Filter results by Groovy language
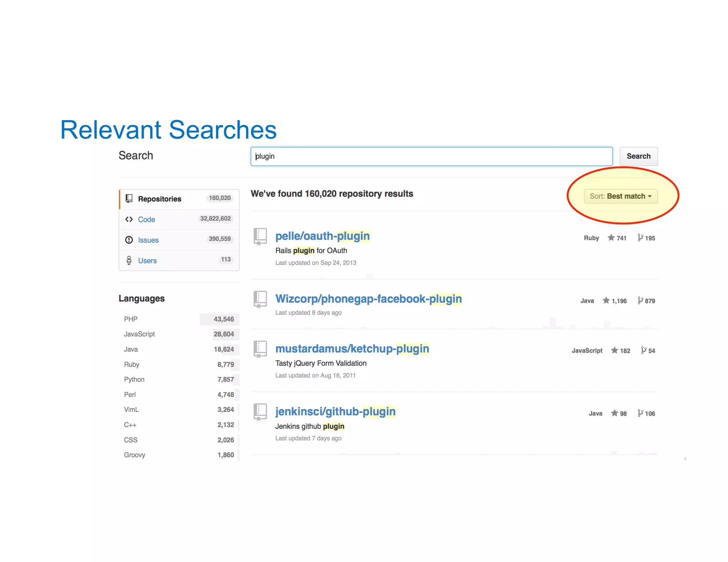Image resolution: width=728 pixels, height=562 pixels. tap(179, 455)
